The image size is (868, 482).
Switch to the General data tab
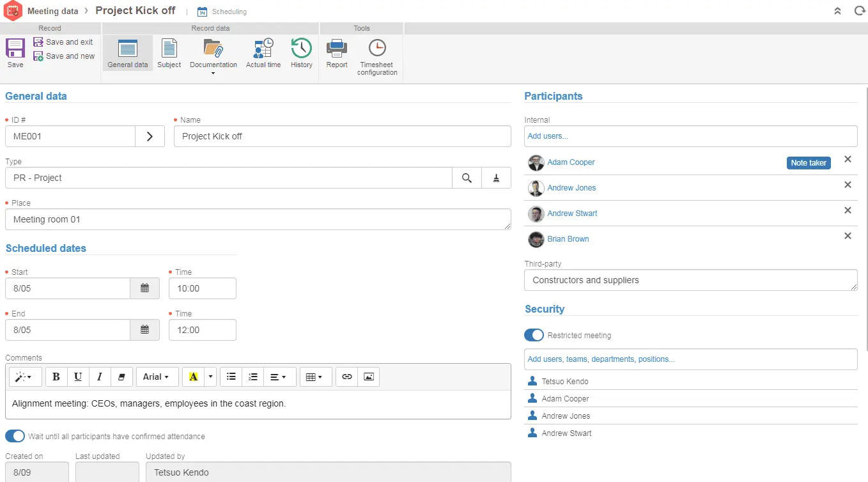127,54
